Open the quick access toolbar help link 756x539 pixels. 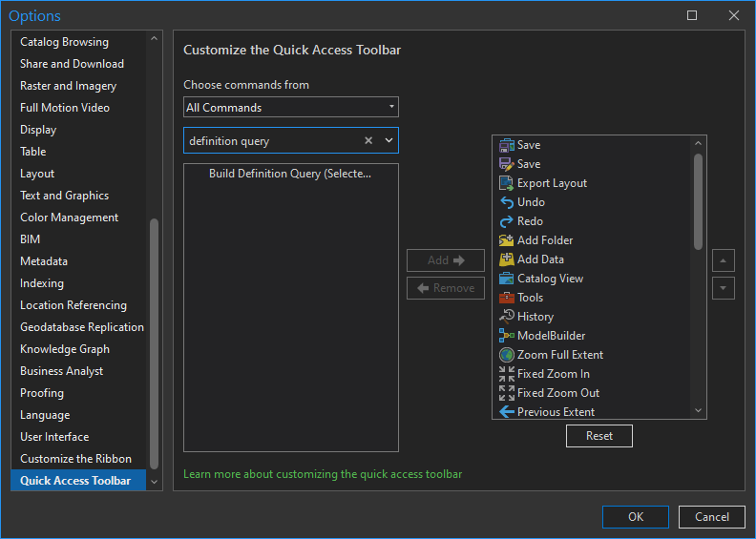point(323,474)
